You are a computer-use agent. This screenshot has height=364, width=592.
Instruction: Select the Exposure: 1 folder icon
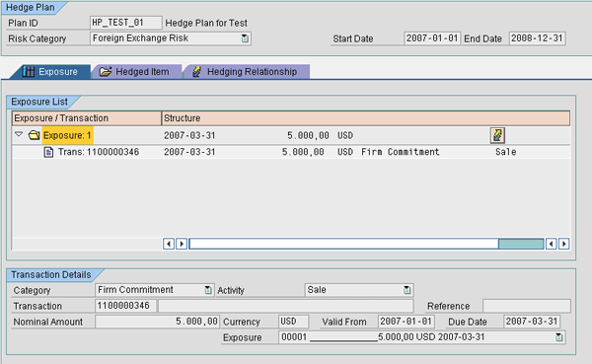34,135
